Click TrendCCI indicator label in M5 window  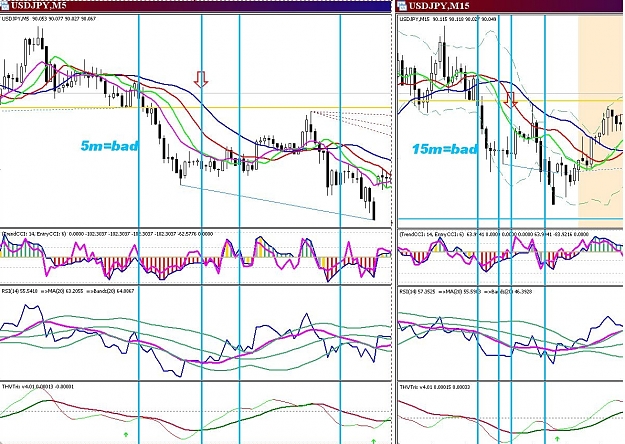click(108, 234)
